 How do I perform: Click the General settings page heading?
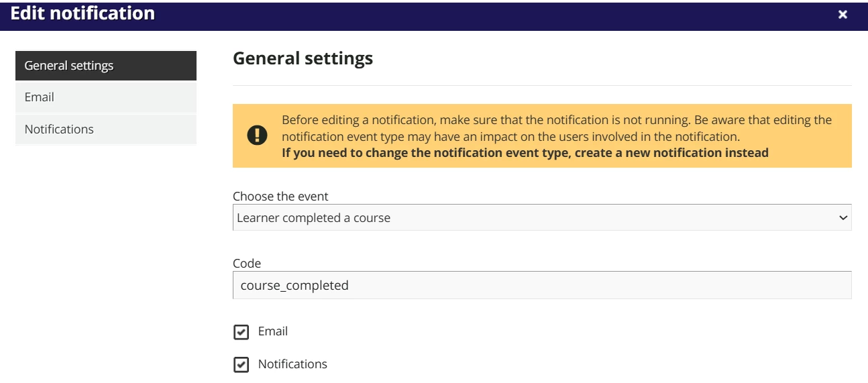pyautogui.click(x=303, y=58)
